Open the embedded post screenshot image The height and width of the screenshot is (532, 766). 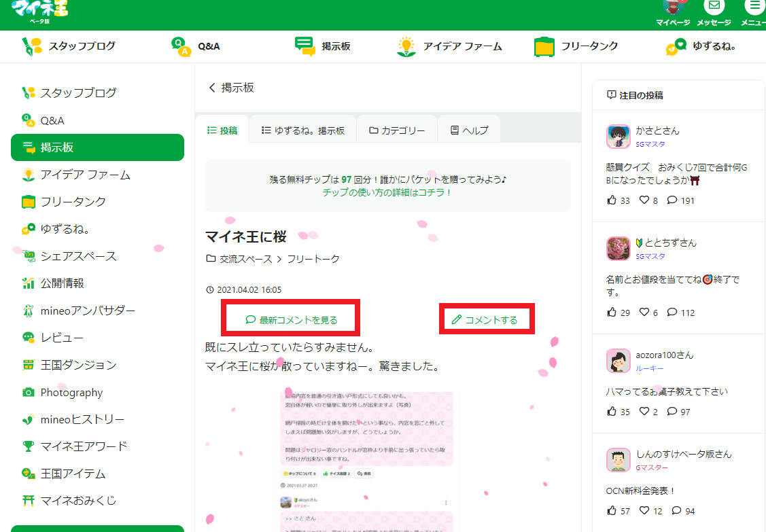pyautogui.click(x=366, y=461)
